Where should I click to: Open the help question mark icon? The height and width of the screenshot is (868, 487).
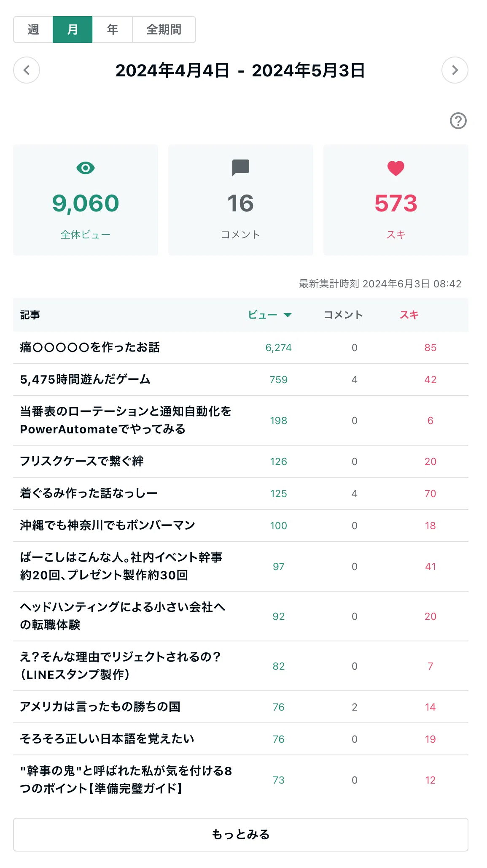458,121
